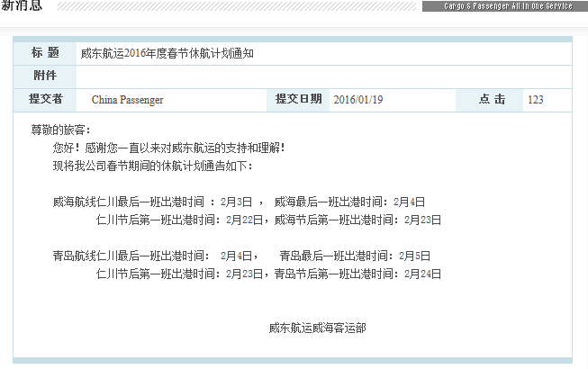Click the line 现将我公司春节期间的休航计划通告如下

coord(153,166)
